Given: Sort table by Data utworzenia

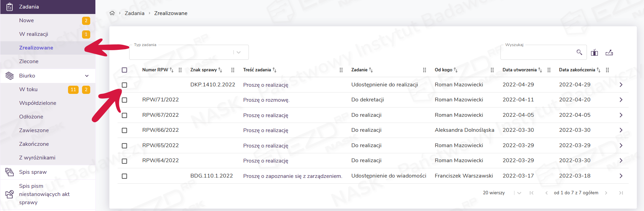Looking at the screenshot, I should tap(540, 70).
